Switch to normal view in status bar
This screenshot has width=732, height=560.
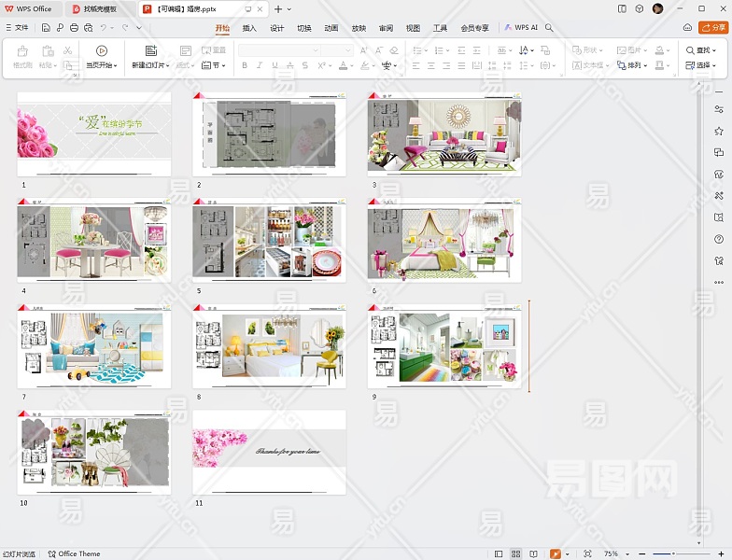click(500, 553)
